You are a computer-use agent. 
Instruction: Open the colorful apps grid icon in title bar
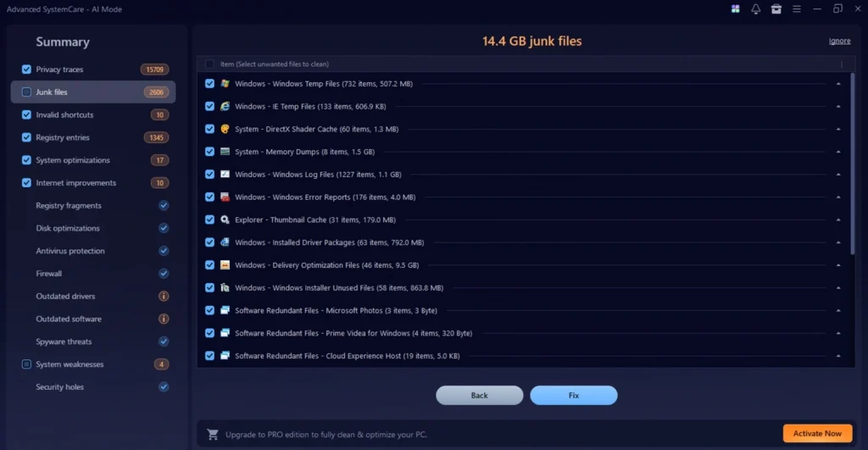[735, 8]
